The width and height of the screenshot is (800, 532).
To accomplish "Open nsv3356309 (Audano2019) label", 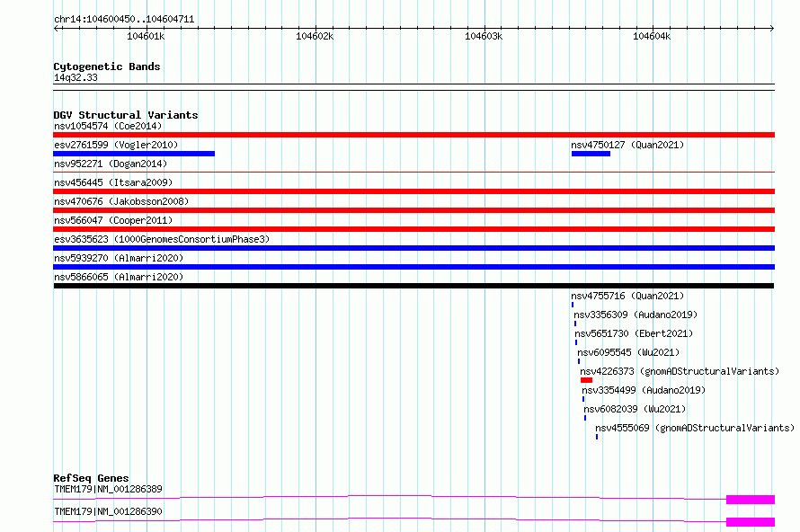I will pyautogui.click(x=636, y=315).
